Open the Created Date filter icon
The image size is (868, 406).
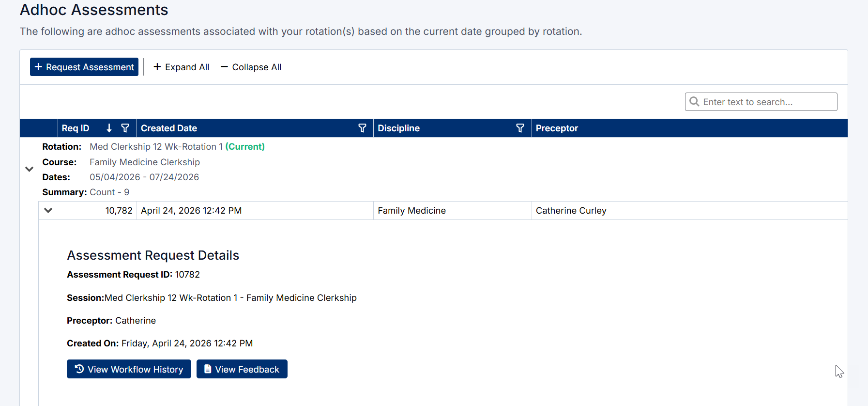[x=362, y=128]
